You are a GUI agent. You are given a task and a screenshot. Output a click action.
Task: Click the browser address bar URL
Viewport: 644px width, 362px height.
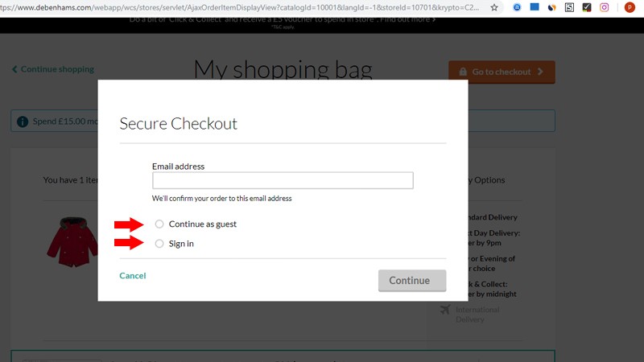click(242, 7)
